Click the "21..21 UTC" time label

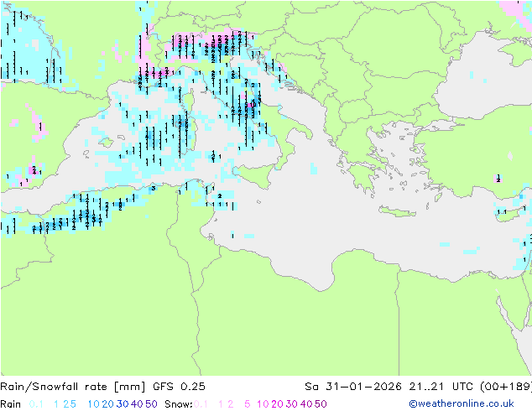441,387
